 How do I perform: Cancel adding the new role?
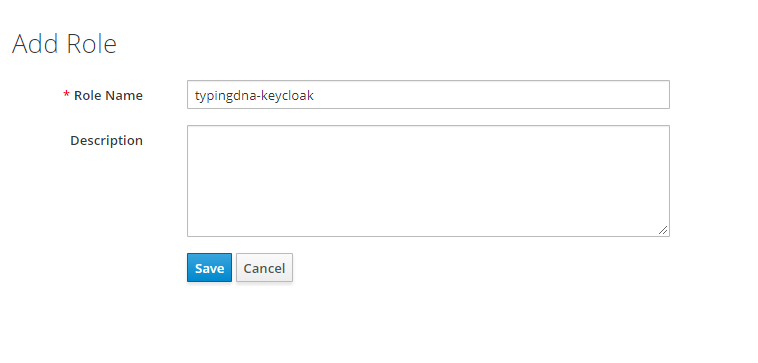(264, 268)
